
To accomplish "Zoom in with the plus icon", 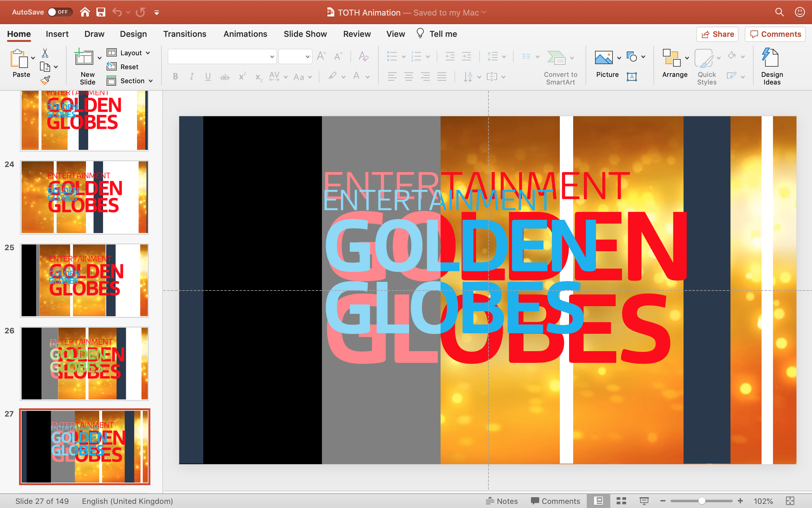I will (740, 501).
